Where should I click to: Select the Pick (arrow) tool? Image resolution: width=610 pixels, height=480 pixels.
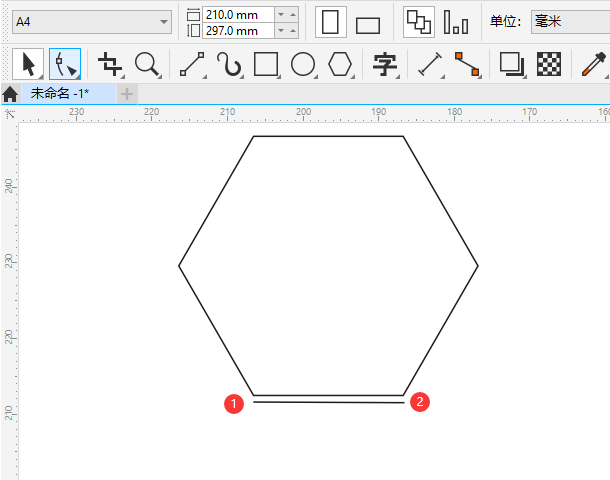pyautogui.click(x=27, y=65)
